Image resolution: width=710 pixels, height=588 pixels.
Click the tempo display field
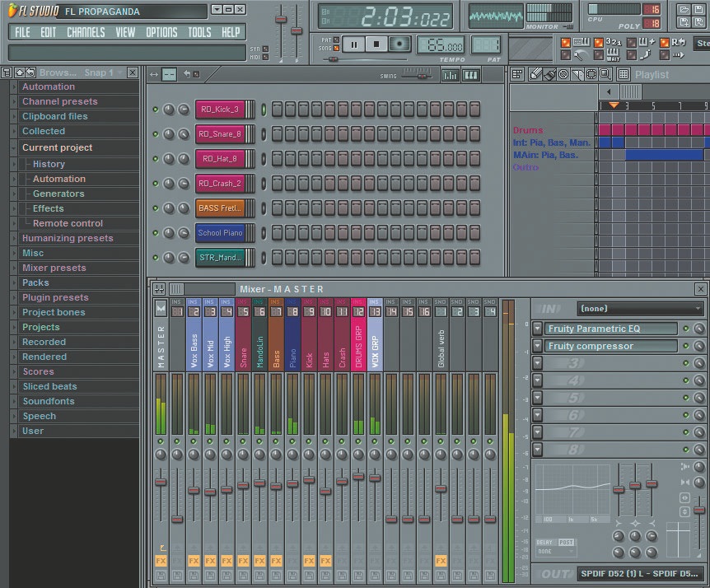click(x=440, y=45)
